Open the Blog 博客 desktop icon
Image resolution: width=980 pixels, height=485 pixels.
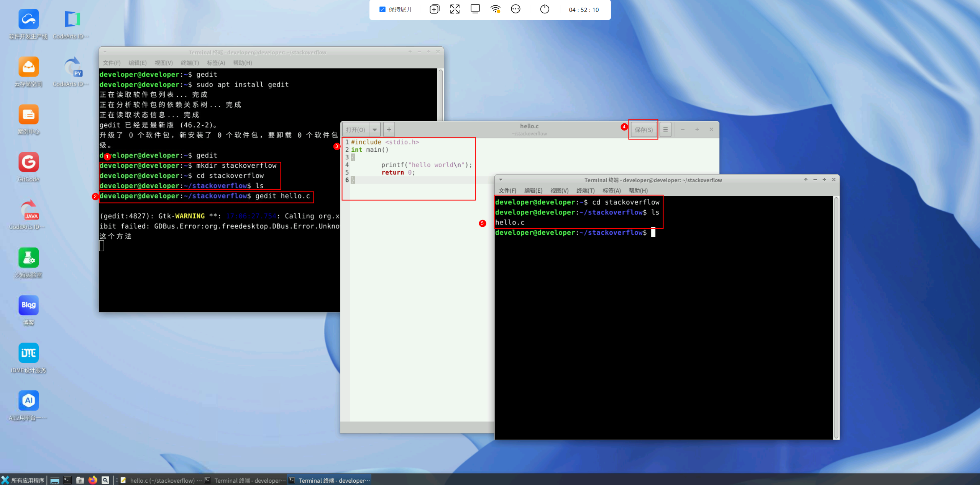[x=28, y=305]
